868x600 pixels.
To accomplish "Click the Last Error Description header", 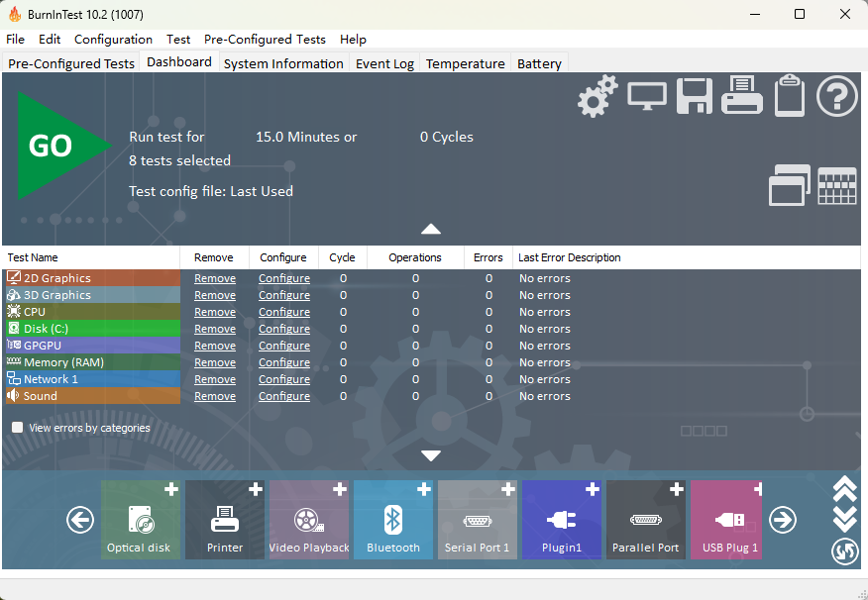I will pos(687,257).
